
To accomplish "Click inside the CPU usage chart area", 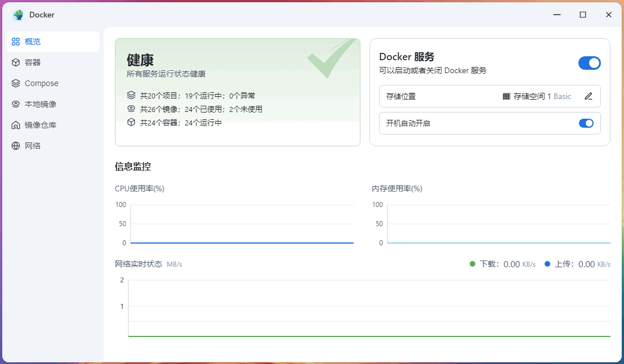I will (x=242, y=224).
